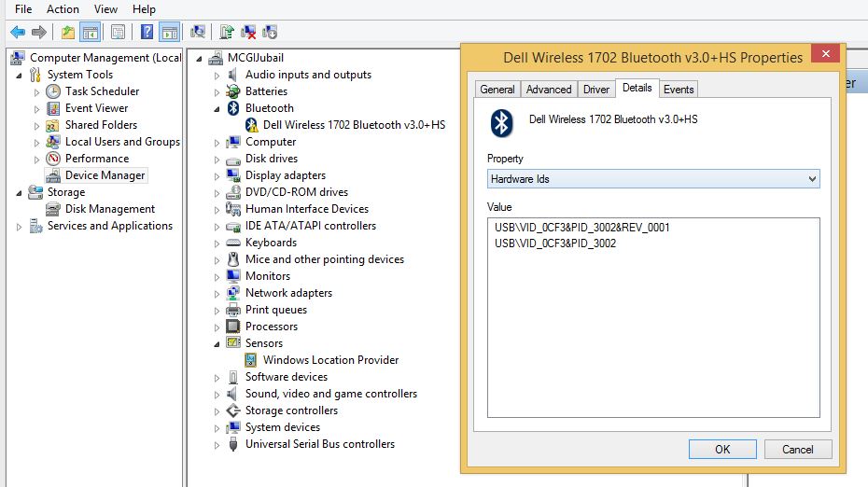
Task: Click the Properties toolbar icon
Action: (x=118, y=32)
